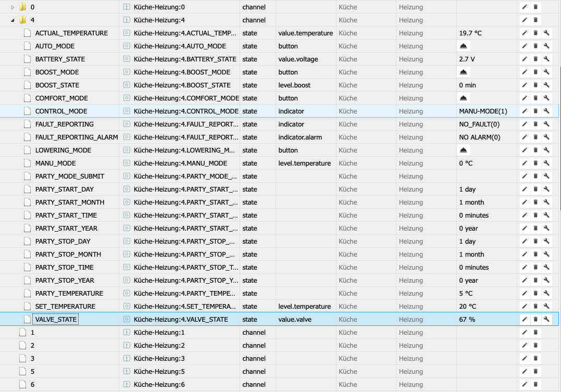Edit the ACTUAL_TEMPERATURE row with pencil icon

(x=525, y=33)
